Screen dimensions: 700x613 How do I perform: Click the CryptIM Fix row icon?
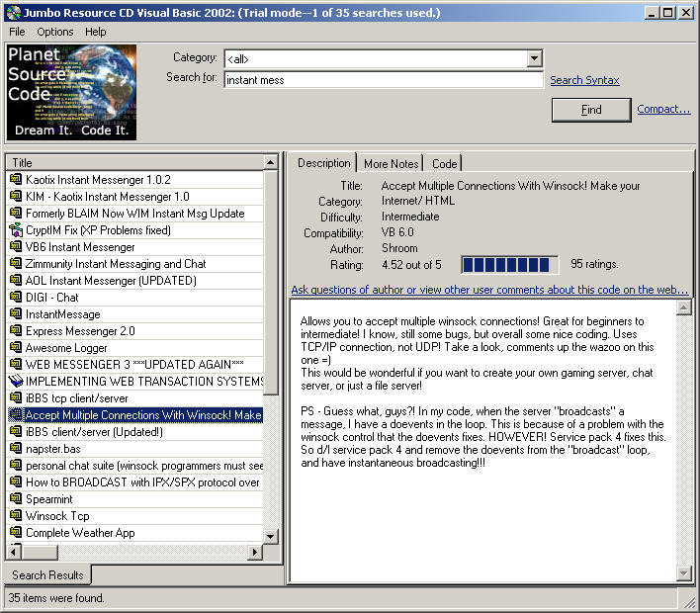(x=16, y=230)
